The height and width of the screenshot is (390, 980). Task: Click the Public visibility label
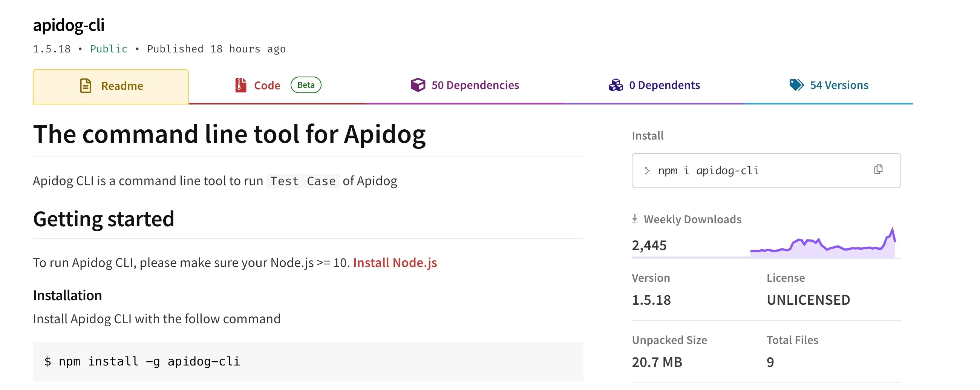(x=109, y=49)
